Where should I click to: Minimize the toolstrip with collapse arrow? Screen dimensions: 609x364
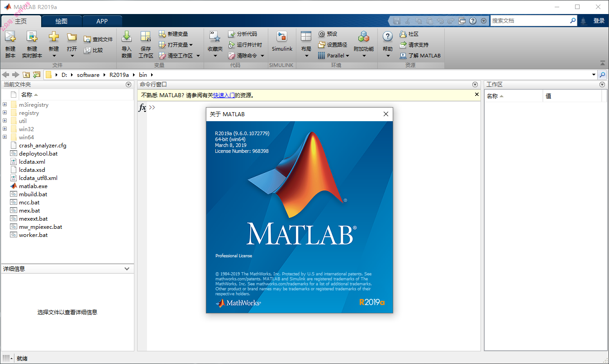tap(603, 63)
